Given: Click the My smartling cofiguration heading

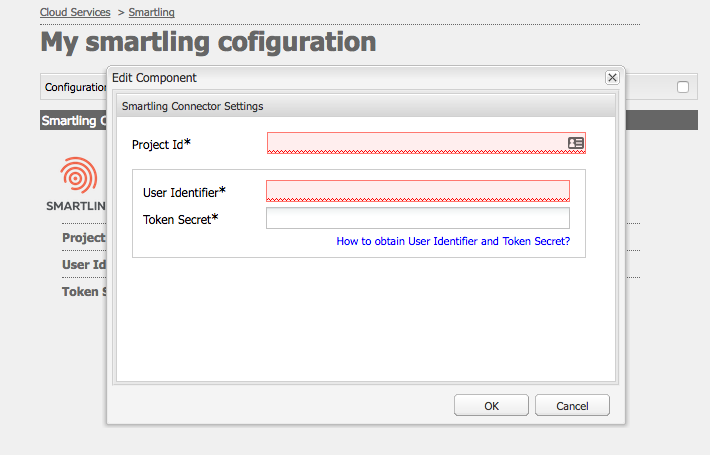Looking at the screenshot, I should [208, 43].
